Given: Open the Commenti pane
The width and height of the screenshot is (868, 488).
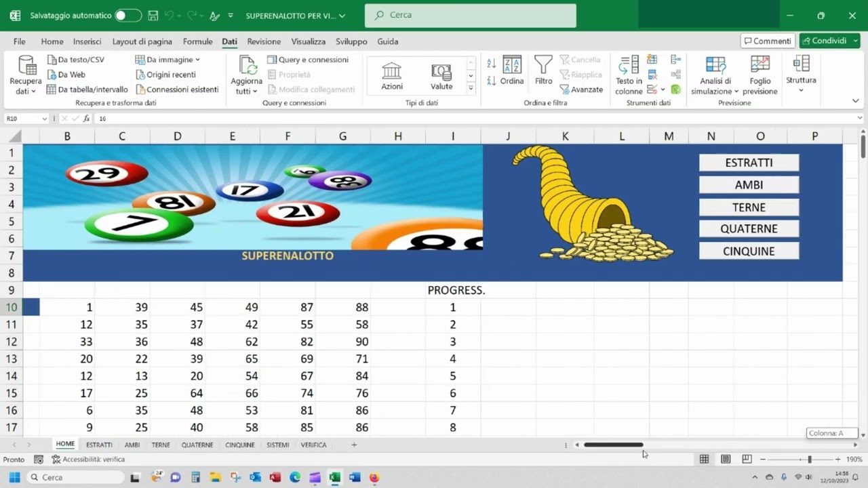Looking at the screenshot, I should tap(768, 41).
